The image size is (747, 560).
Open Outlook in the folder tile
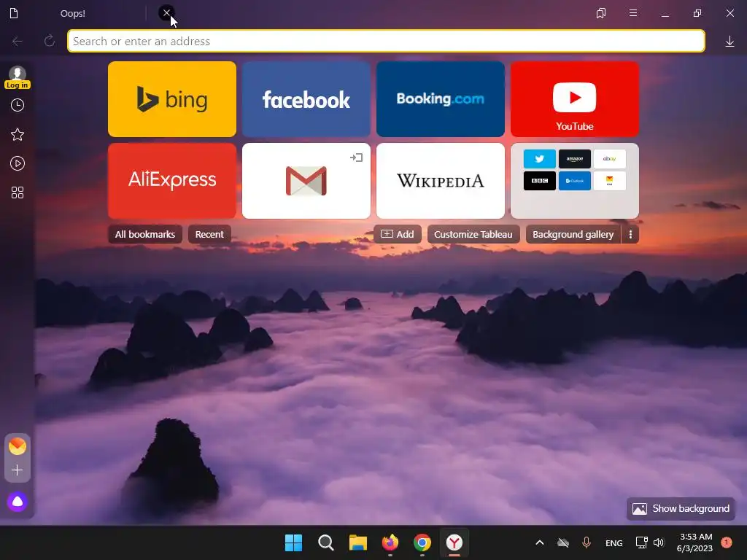point(575,181)
